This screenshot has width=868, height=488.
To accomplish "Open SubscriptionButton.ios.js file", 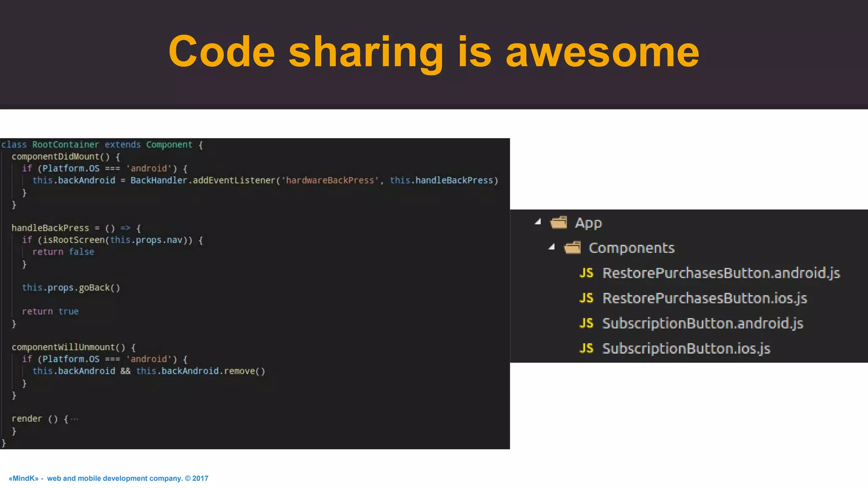I will pos(686,348).
